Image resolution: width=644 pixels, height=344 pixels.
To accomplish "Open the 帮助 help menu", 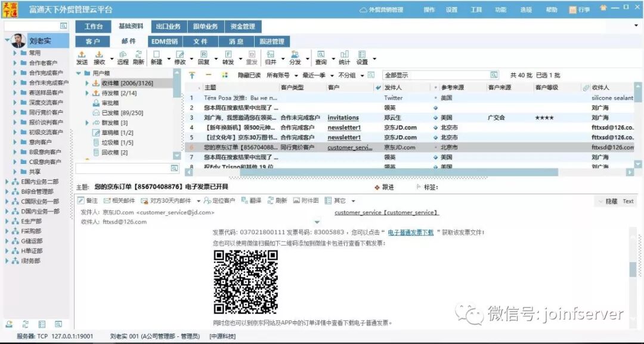I will pos(551,10).
